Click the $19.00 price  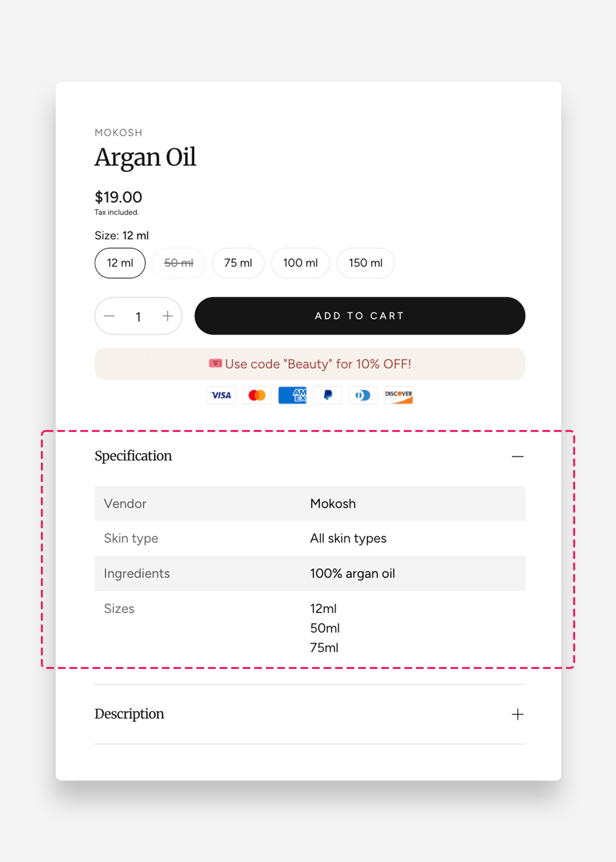[118, 197]
